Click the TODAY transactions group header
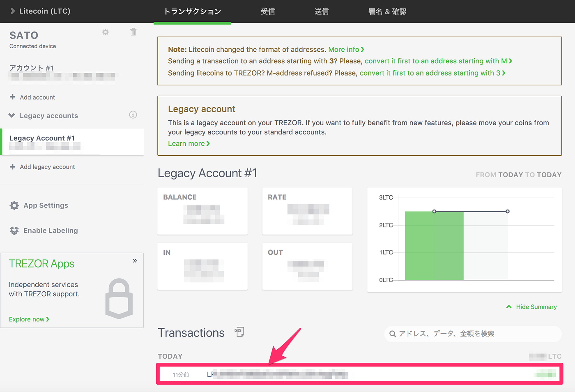This screenshot has width=575, height=392. tap(170, 356)
